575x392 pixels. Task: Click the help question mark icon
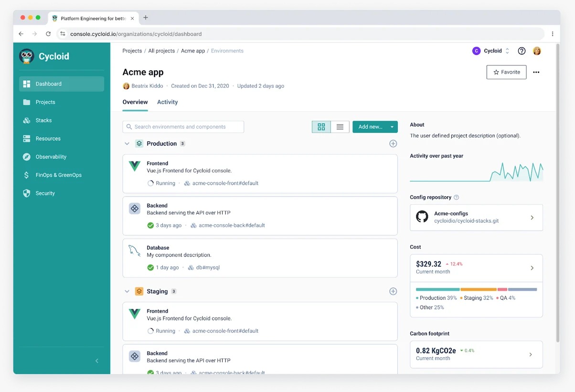(x=522, y=51)
